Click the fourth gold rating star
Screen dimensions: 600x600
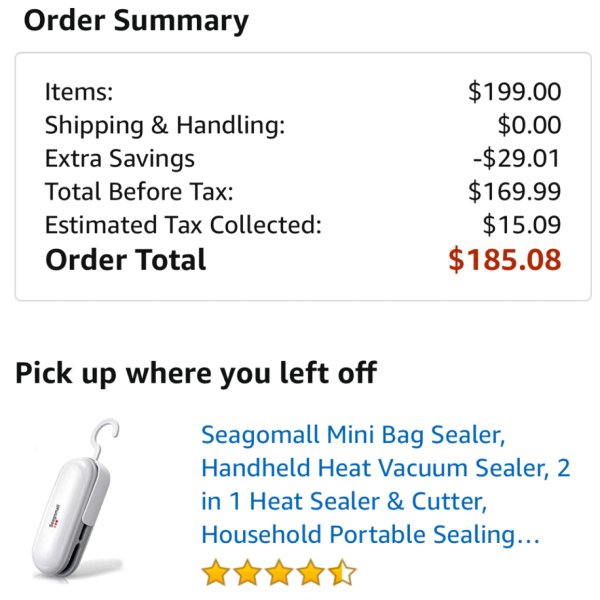click(311, 572)
